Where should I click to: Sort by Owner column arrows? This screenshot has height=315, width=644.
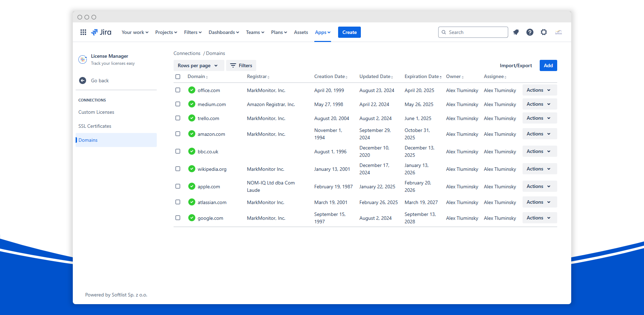coord(463,77)
